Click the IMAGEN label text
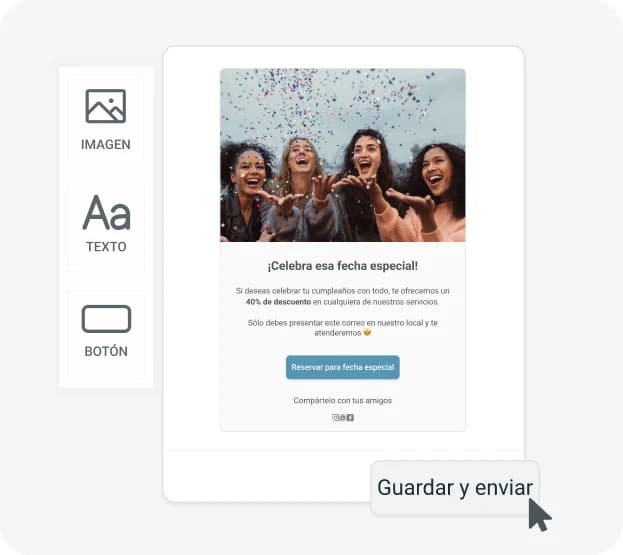This screenshot has height=555, width=623. 106,144
